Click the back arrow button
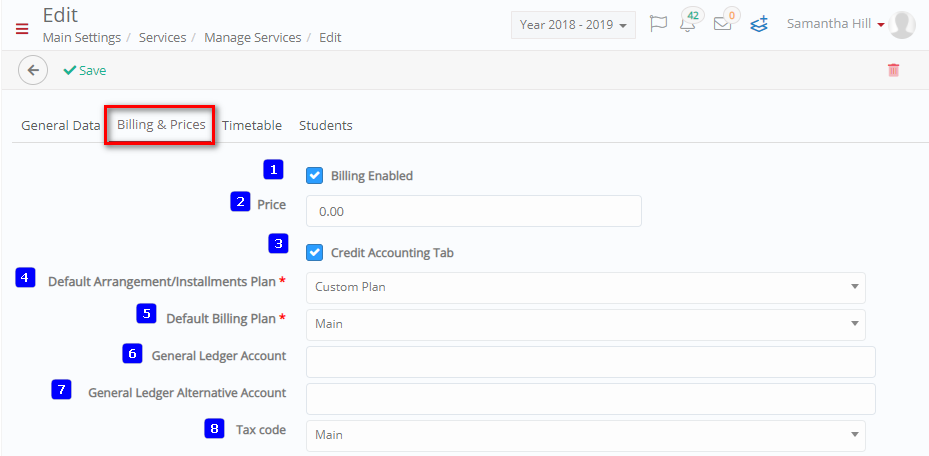Screen dimensions: 929x456 33,70
